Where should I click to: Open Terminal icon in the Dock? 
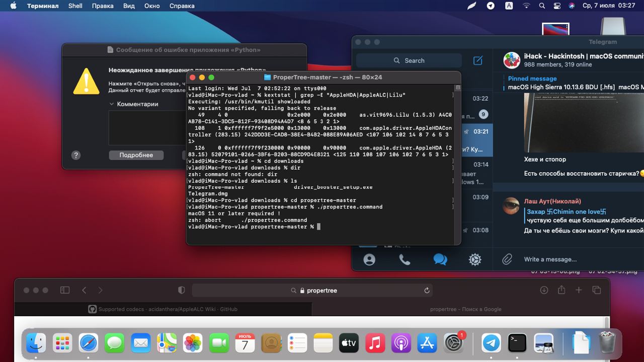pyautogui.click(x=517, y=343)
